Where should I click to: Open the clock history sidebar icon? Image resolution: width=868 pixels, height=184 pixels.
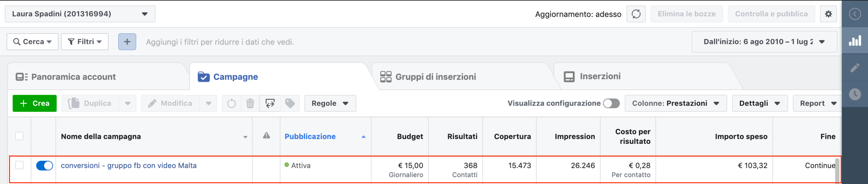pyautogui.click(x=855, y=94)
